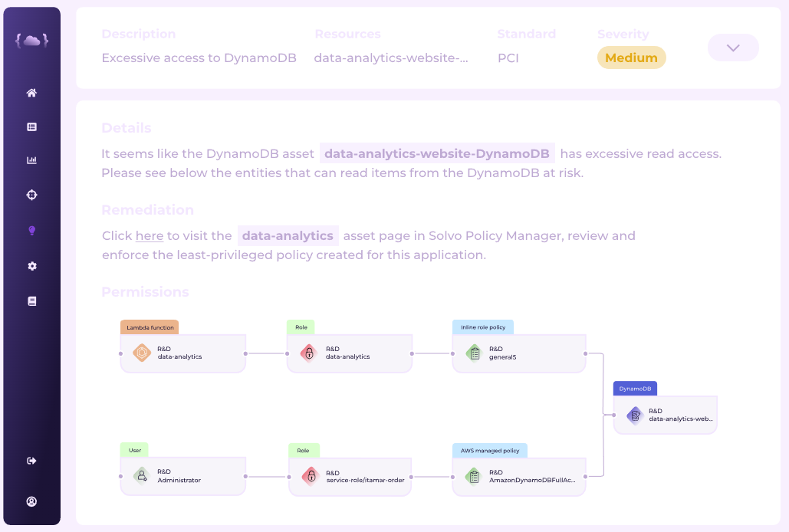Open the lightbulb insights icon
The height and width of the screenshot is (532, 789).
[x=31, y=230]
